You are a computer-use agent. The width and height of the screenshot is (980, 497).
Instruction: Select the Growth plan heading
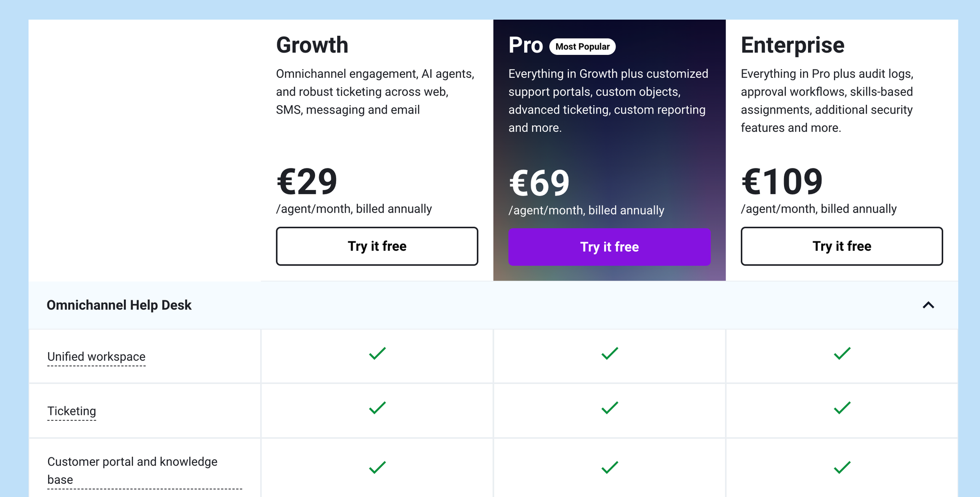312,45
